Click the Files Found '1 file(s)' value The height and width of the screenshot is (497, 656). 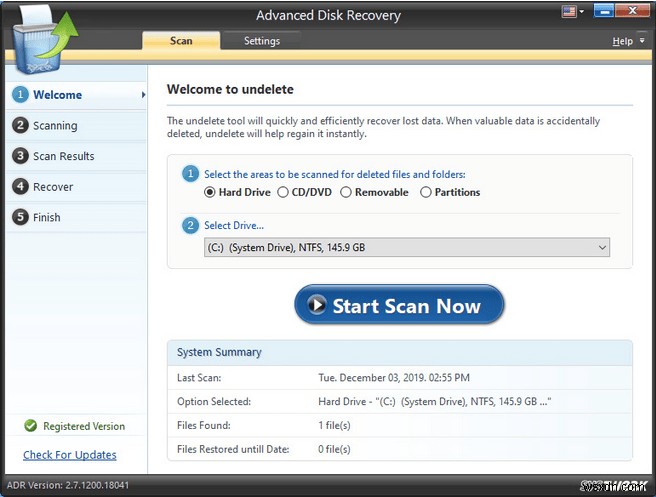coord(334,425)
